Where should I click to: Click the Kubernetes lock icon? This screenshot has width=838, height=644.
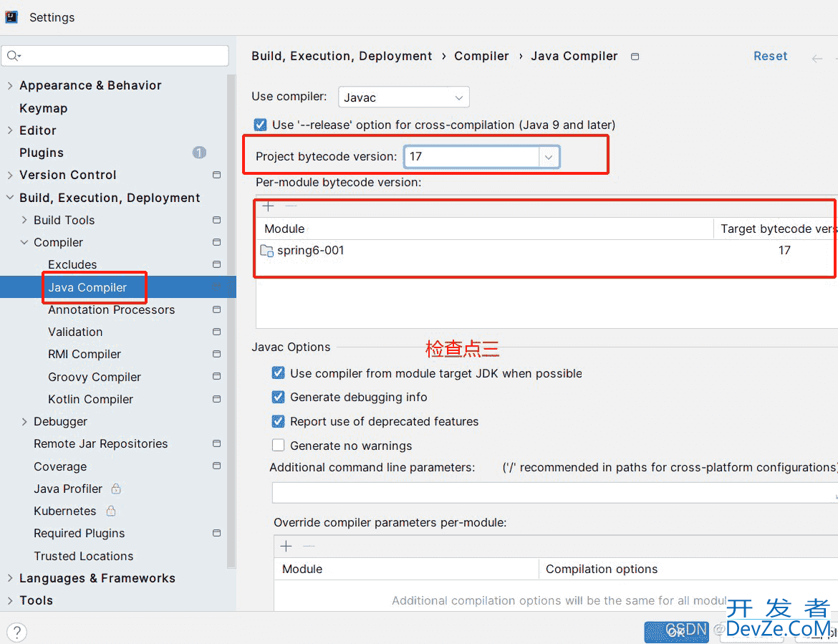coord(111,511)
